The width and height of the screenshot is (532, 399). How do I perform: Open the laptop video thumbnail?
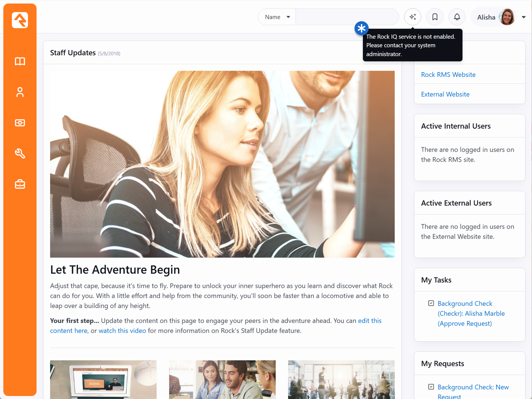[x=103, y=379]
